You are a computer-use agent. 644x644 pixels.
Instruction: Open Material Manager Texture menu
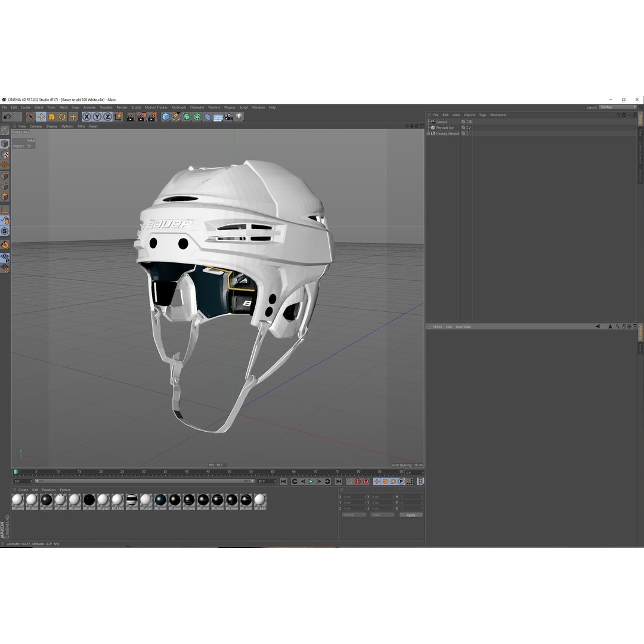point(65,490)
